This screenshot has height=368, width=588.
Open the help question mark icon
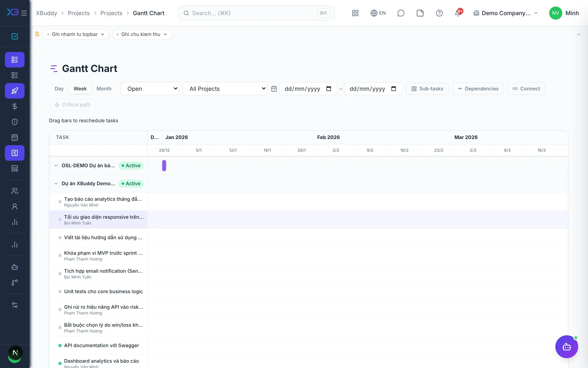[x=439, y=13]
